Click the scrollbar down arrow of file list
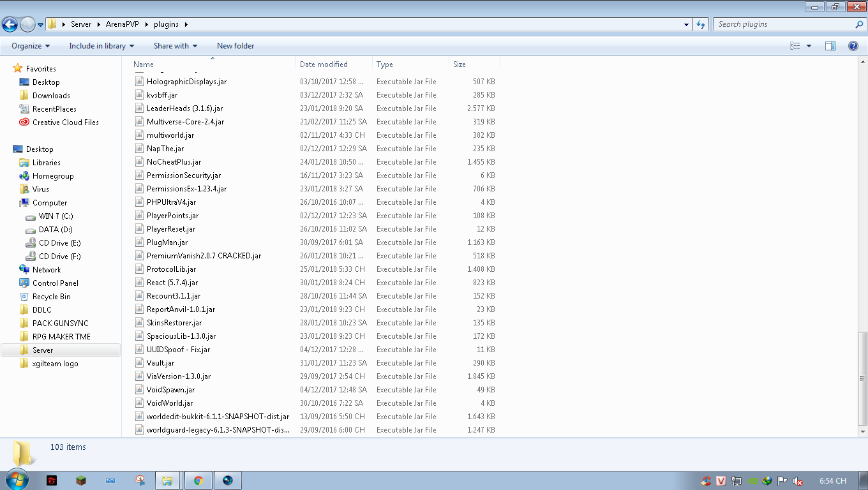Image resolution: width=868 pixels, height=490 pixels. click(862, 431)
